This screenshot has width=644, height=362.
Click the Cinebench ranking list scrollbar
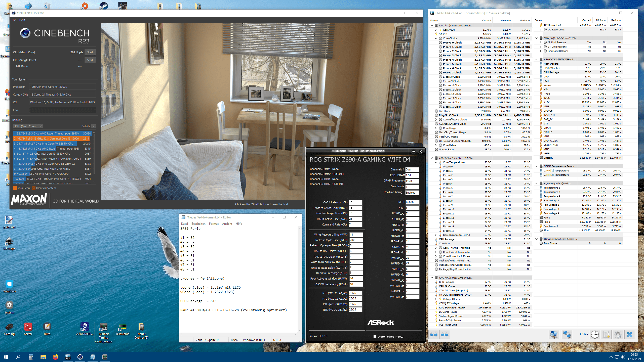pos(94,158)
